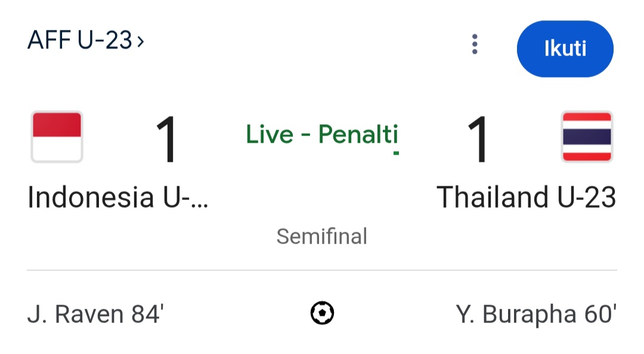Click the divider line above the scorers

pyautogui.click(x=322, y=270)
